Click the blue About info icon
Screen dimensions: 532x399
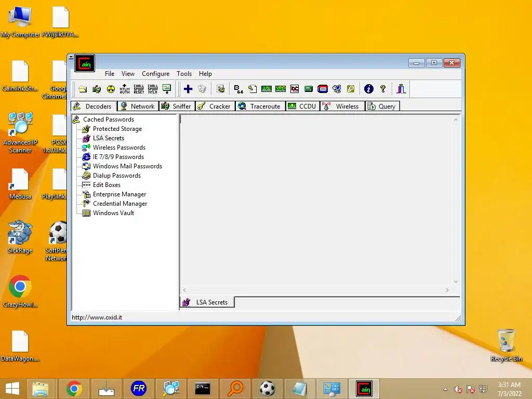point(369,89)
